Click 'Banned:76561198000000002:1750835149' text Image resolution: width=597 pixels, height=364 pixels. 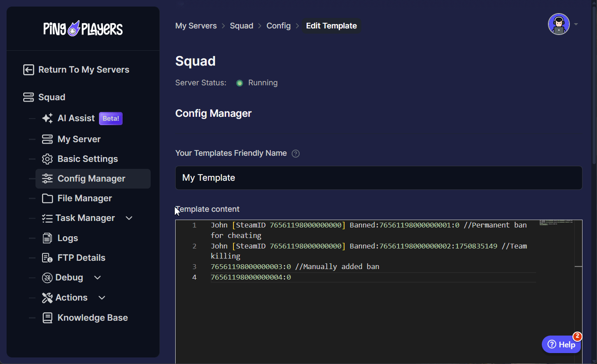pos(424,246)
